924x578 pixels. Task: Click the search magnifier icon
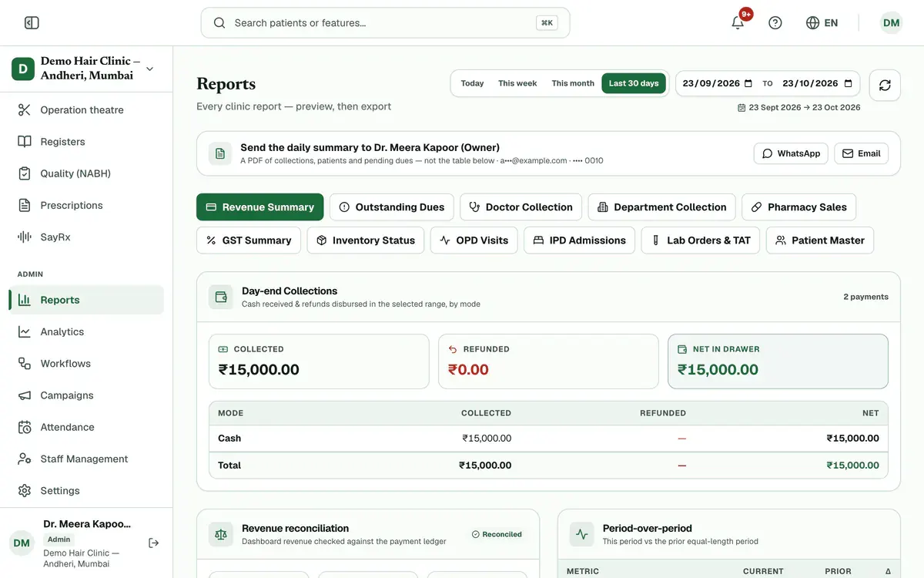[x=219, y=23]
